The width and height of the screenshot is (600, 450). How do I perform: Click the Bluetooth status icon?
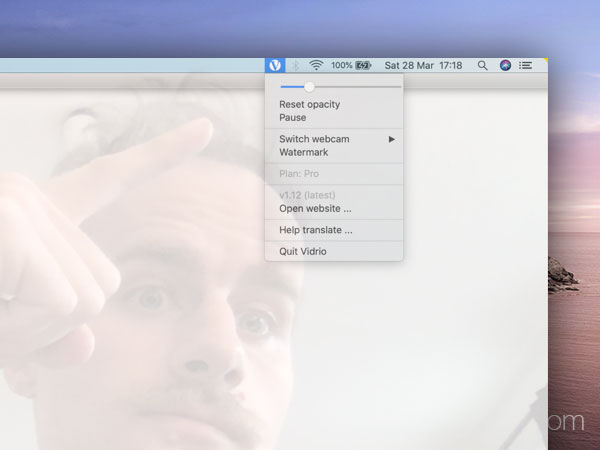[295, 65]
